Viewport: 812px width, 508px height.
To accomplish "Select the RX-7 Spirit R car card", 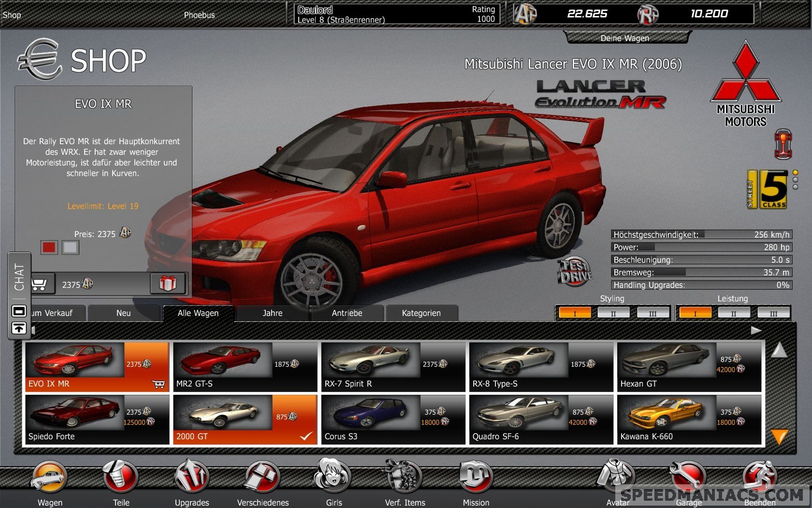I will [x=393, y=367].
